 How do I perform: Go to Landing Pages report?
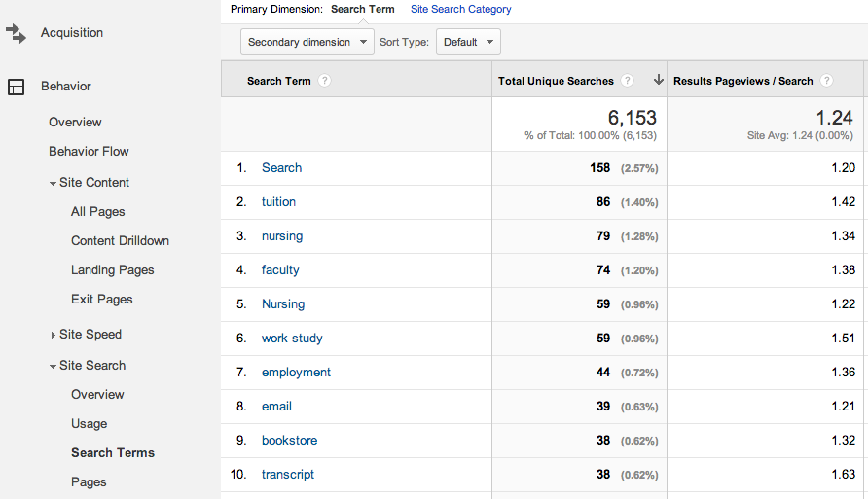112,269
